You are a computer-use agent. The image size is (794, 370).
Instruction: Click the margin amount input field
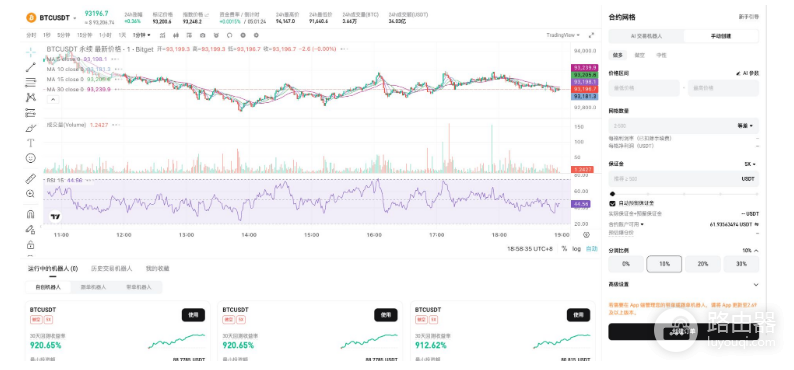tap(684, 179)
